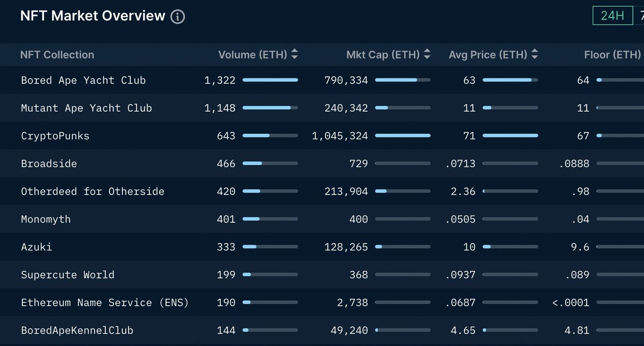Select the 24H timeframe tab

tap(612, 16)
